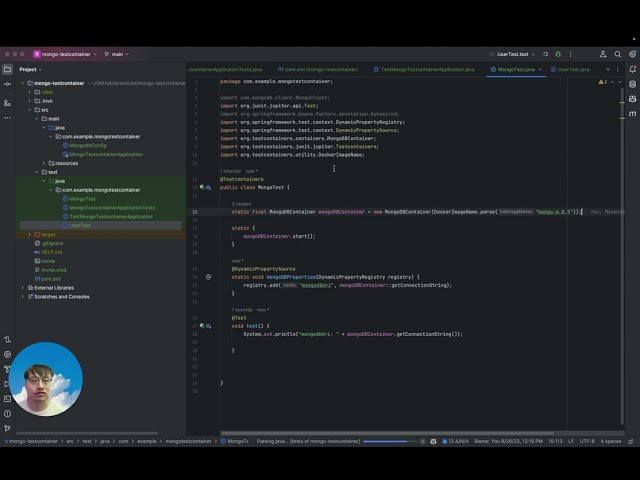Collapse the src folder
The height and width of the screenshot is (480, 640).
coord(29,110)
